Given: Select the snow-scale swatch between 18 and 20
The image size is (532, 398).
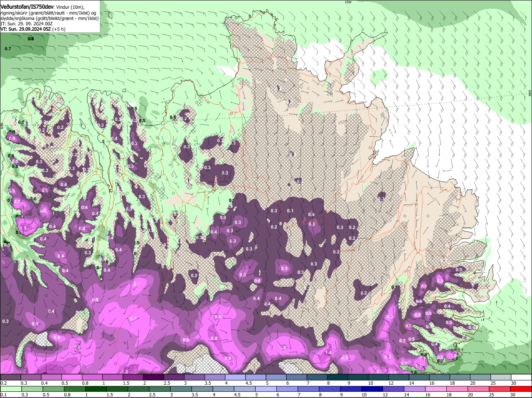Looking at the screenshot, I should pos(459,377).
